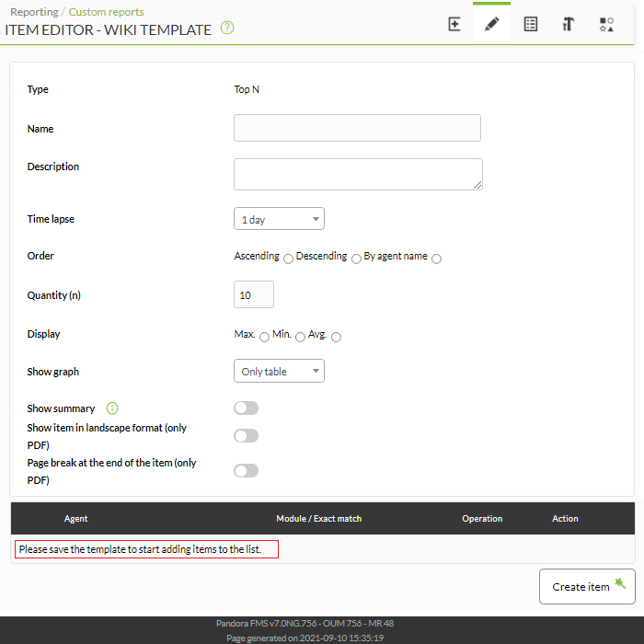Click the Operation column header
Image resolution: width=644 pixels, height=644 pixels.
pos(482,518)
